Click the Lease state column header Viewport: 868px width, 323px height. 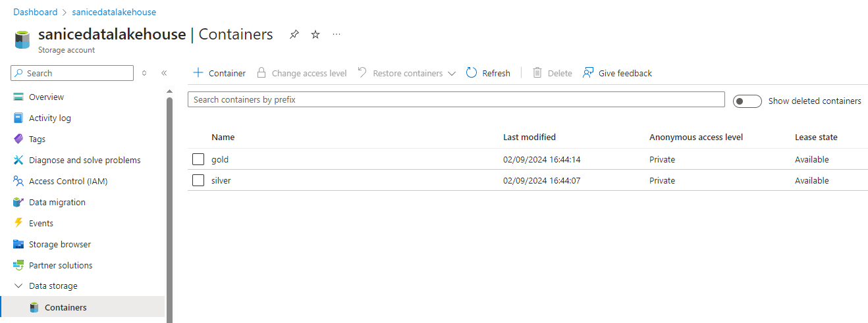pos(816,137)
